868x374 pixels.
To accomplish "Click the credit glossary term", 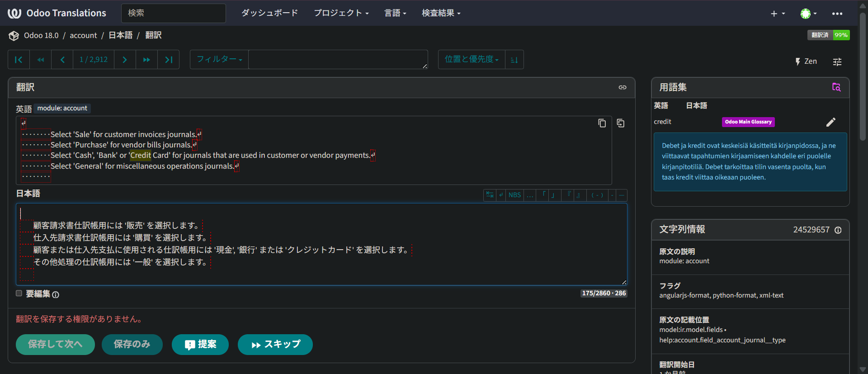I will point(662,122).
